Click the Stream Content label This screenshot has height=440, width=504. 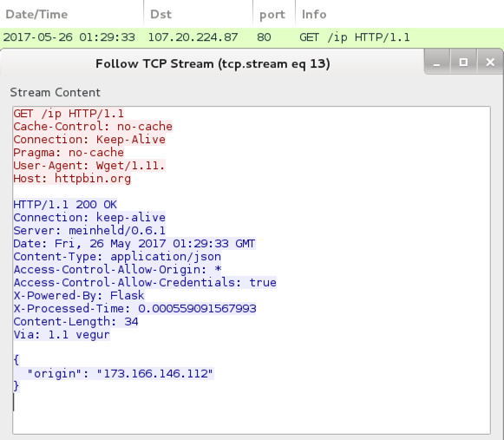[56, 93]
